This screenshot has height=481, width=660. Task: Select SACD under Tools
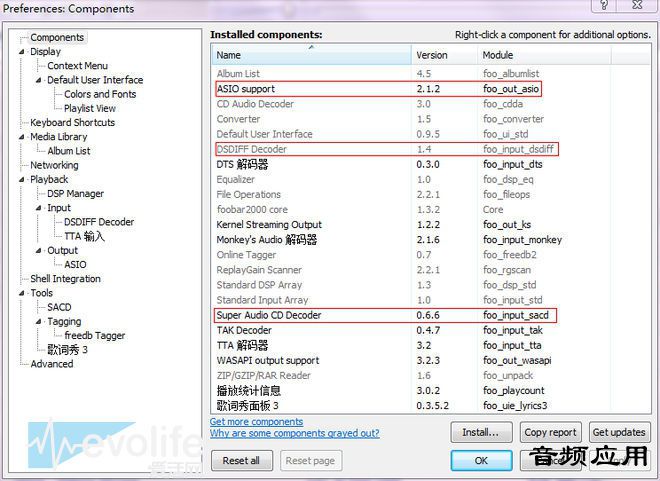pos(59,307)
